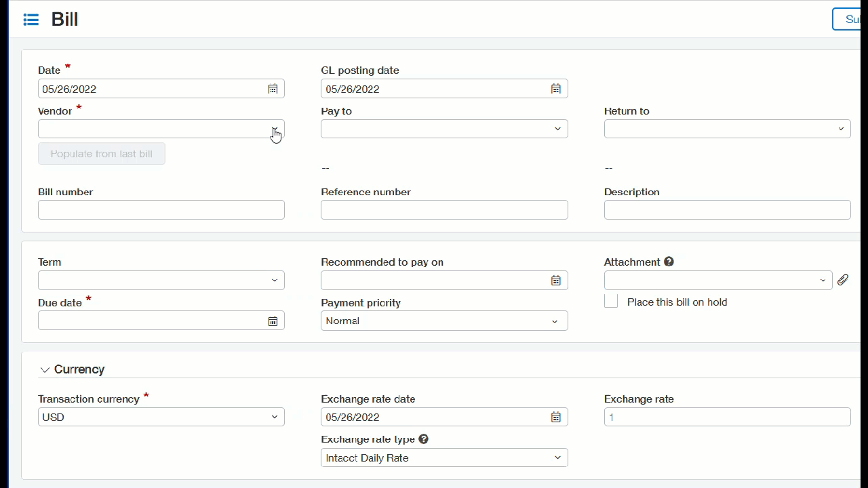Click inside the Bill number field
This screenshot has height=488, width=868.
click(161, 209)
